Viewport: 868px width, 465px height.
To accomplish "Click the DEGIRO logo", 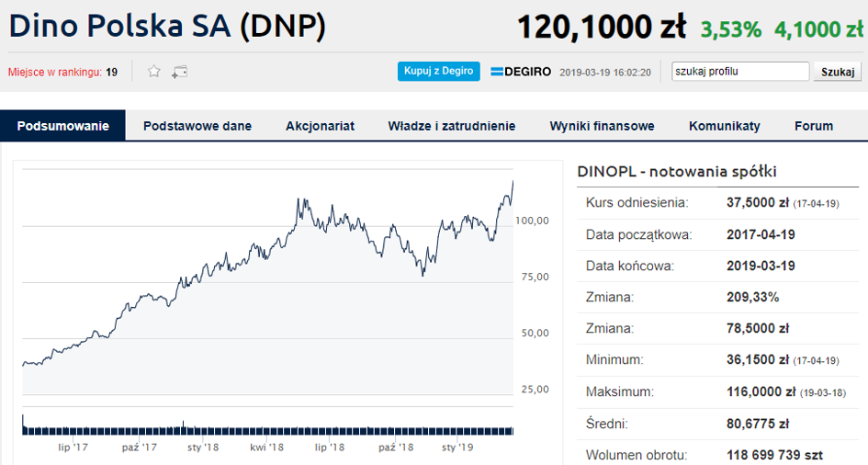I will [521, 72].
